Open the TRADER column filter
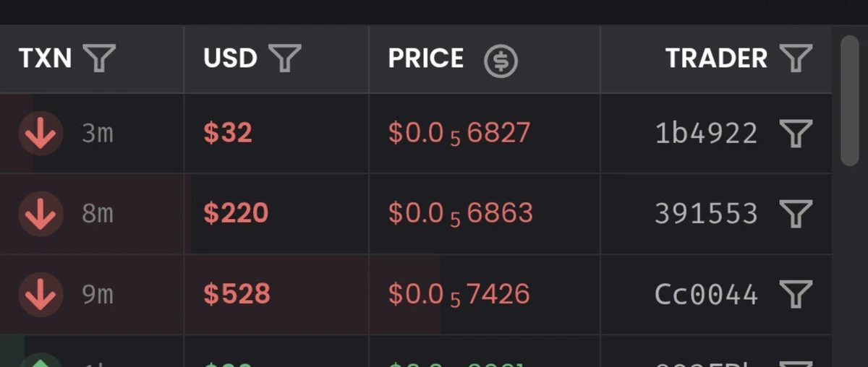 (796, 59)
